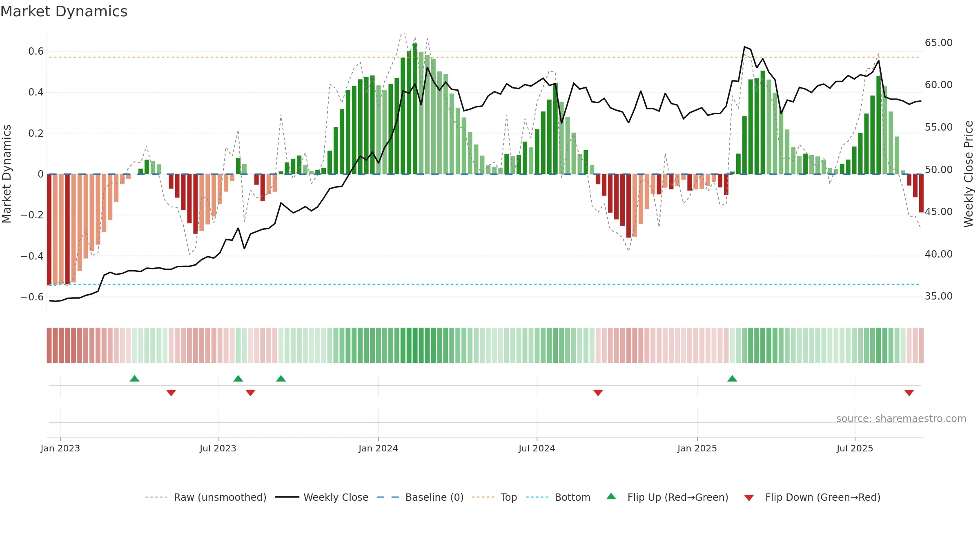Click the 35.00 price axis label

coord(938,296)
